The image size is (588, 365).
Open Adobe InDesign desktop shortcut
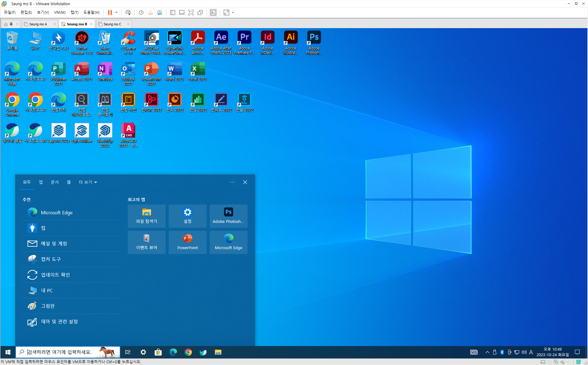coord(267,42)
